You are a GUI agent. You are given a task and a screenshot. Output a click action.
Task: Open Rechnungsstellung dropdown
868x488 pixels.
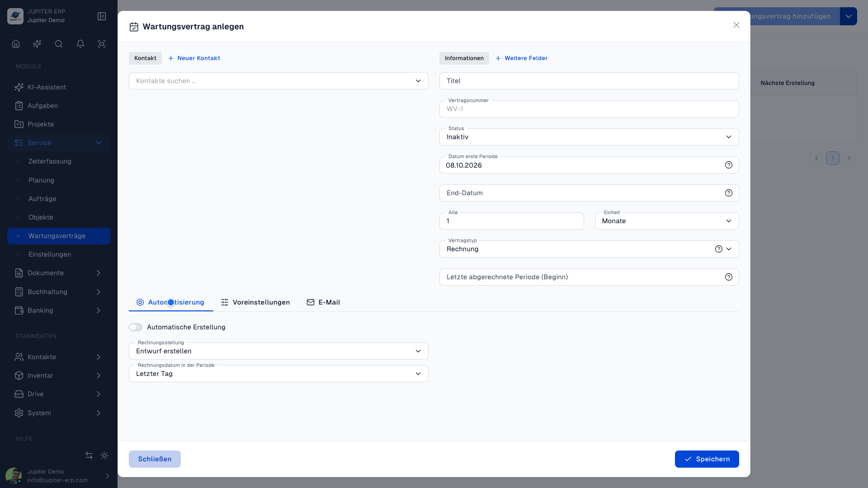point(278,351)
